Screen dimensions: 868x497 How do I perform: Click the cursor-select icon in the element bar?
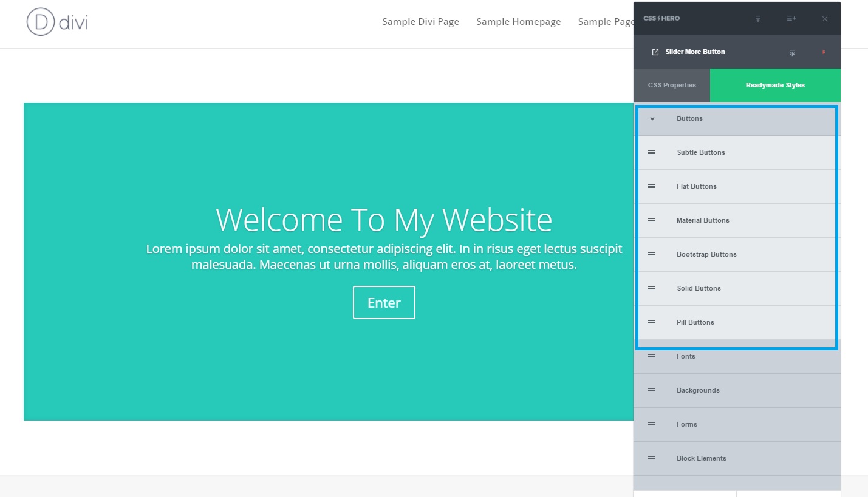(x=793, y=53)
